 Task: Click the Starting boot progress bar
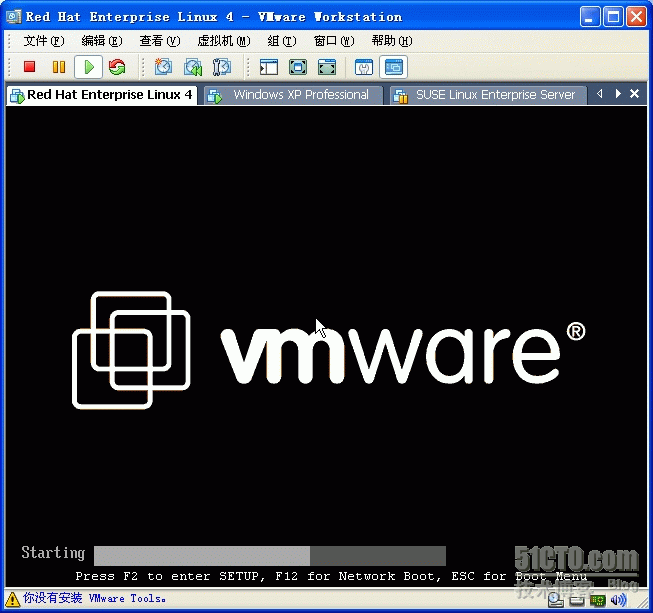click(270, 556)
